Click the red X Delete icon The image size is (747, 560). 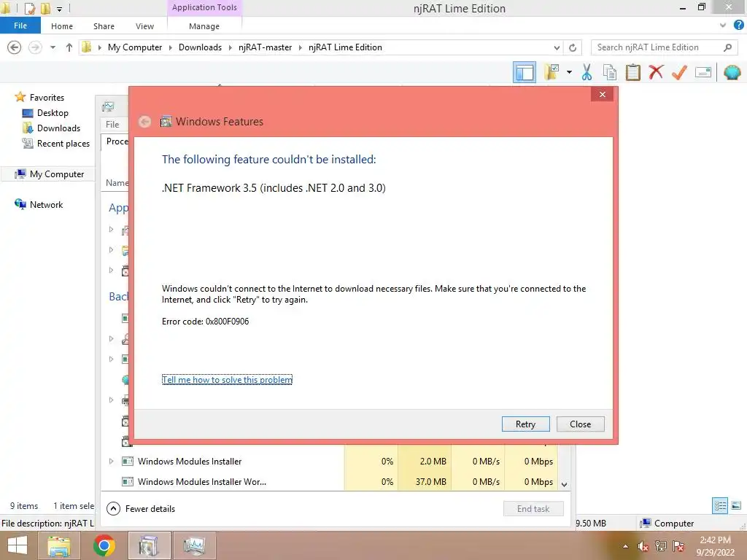click(656, 73)
